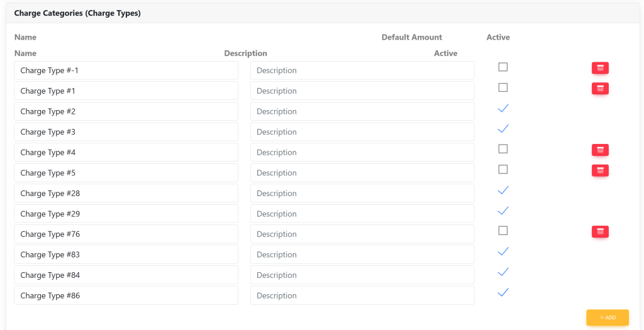
Task: Click the Charge Type #3 name field
Action: (126, 132)
